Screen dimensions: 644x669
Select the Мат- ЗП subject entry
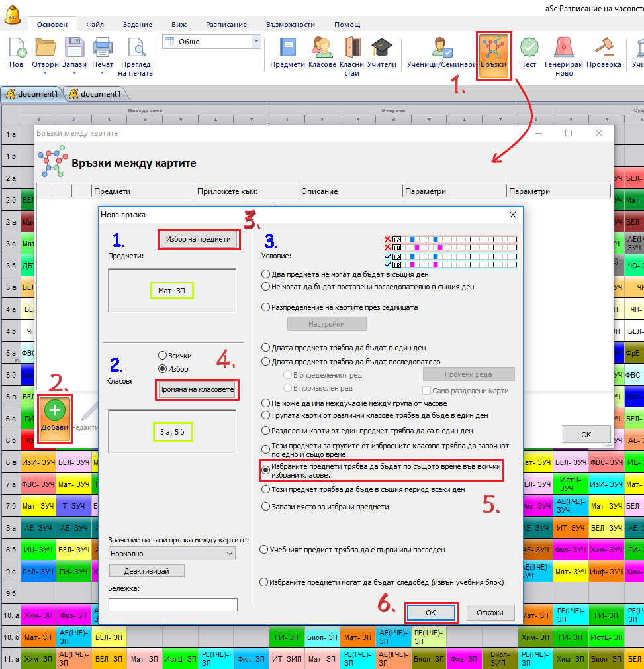pos(172,291)
